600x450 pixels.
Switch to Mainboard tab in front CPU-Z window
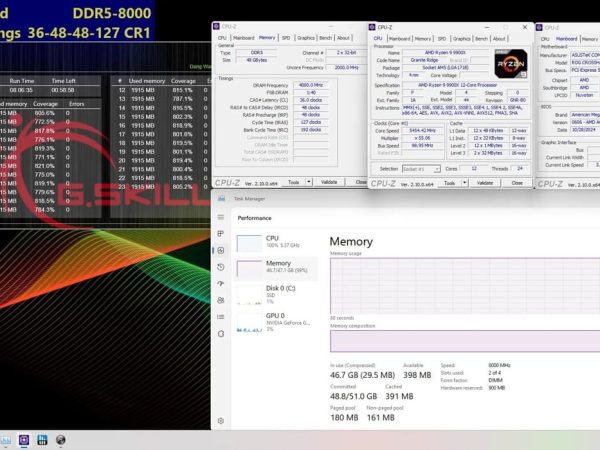pos(399,39)
